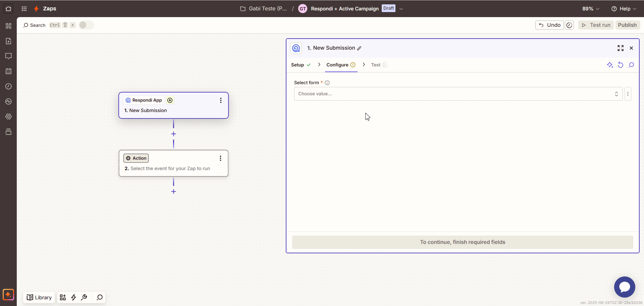
Task: Open the sidebar calendar icon
Action: (8, 71)
